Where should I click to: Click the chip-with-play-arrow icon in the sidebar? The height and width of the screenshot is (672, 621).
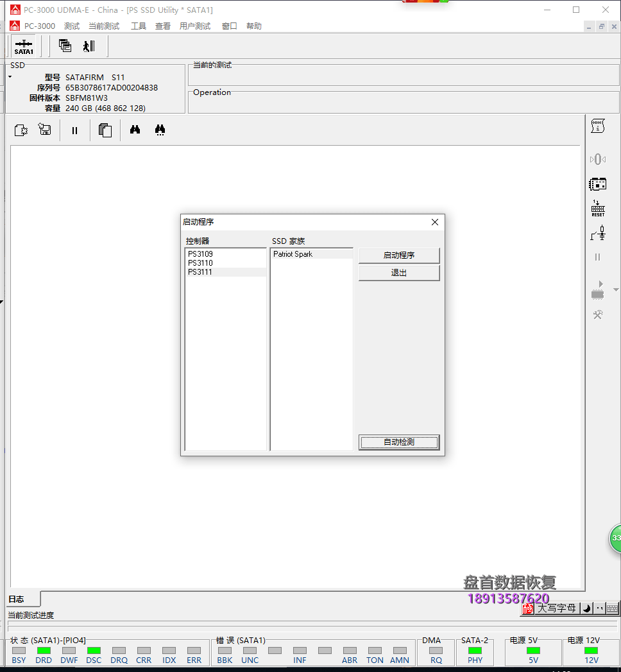597,290
